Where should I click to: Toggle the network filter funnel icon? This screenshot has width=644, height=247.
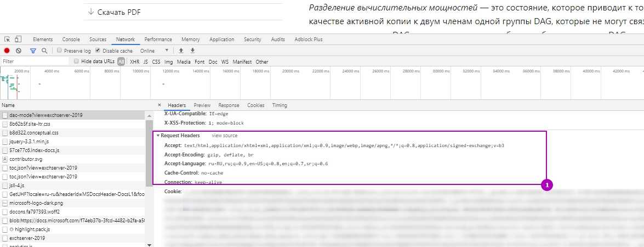[x=33, y=50]
